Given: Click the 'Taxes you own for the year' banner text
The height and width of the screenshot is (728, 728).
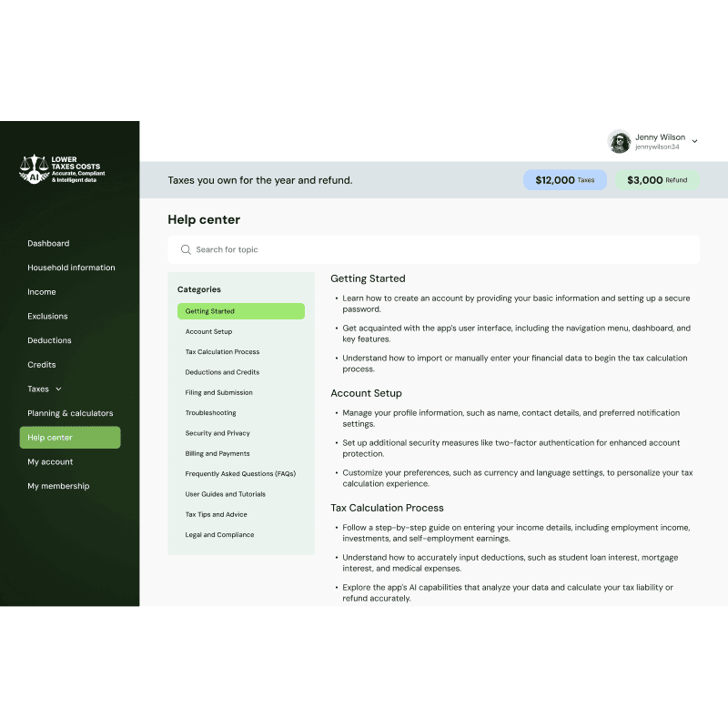Looking at the screenshot, I should coord(260,180).
